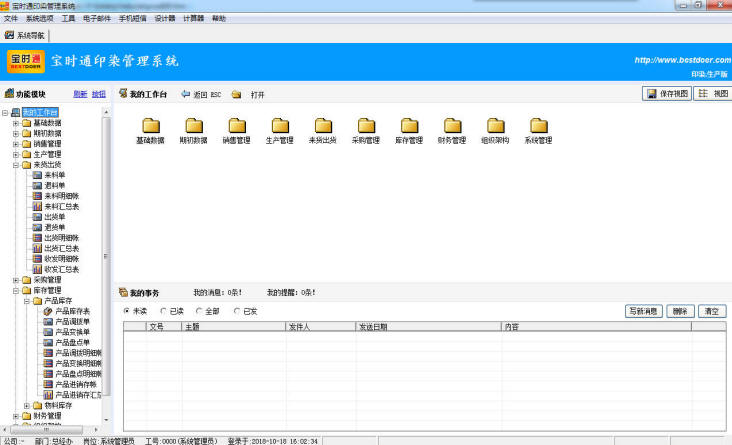The image size is (732, 445).
Task: Select 退料单 form in the tree
Action: click(55, 185)
